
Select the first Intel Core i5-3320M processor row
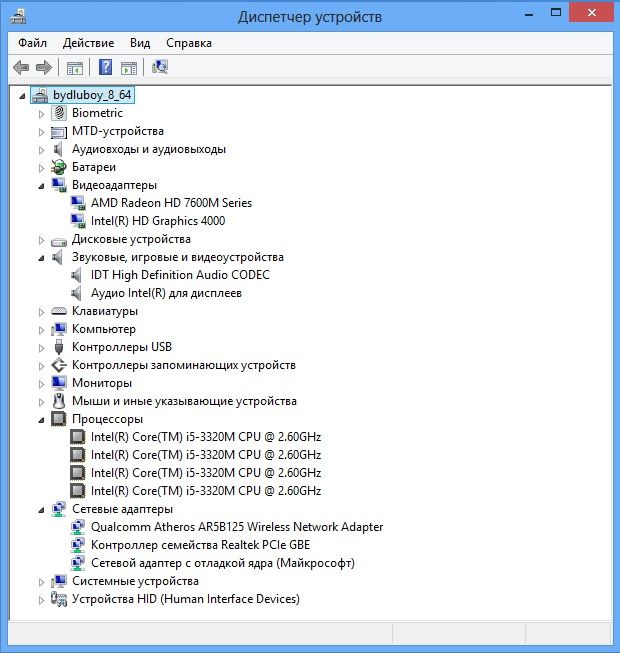(206, 437)
